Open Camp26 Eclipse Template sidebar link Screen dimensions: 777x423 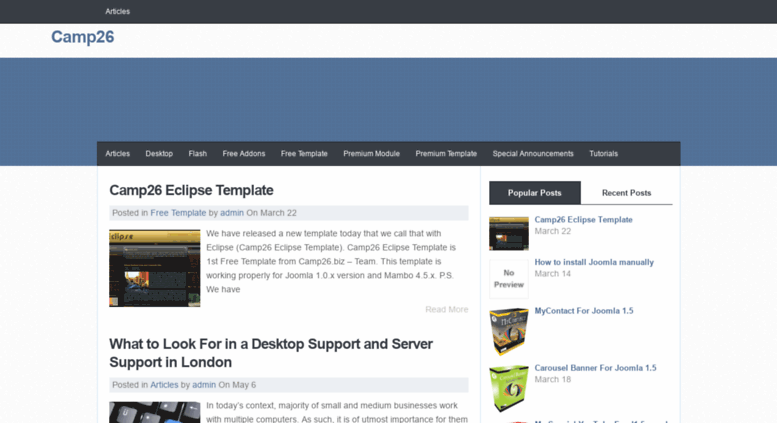pos(583,219)
